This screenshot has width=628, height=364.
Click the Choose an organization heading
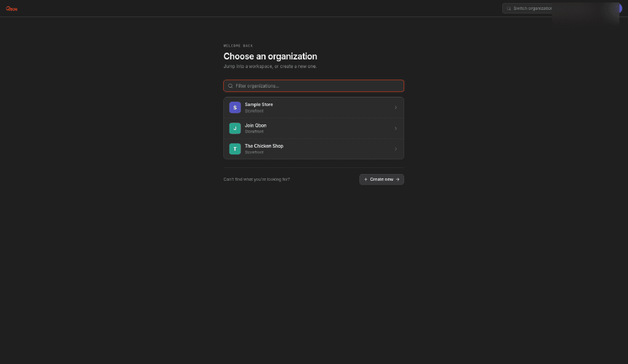(x=270, y=56)
